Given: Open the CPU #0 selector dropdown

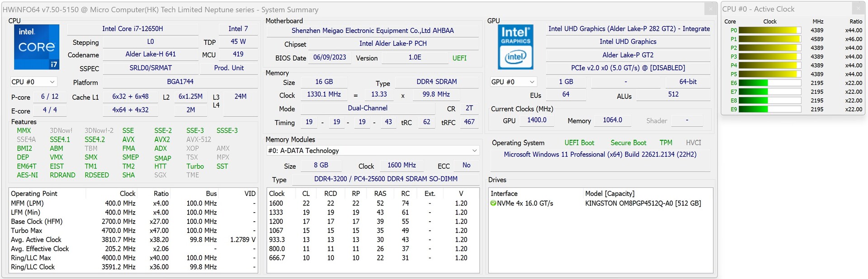Looking at the screenshot, I should coord(33,82).
